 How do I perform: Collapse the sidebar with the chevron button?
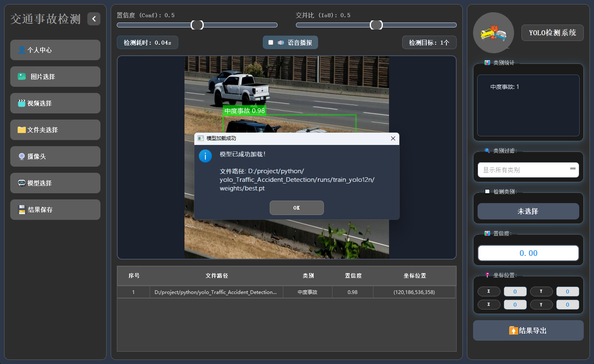pyautogui.click(x=94, y=19)
